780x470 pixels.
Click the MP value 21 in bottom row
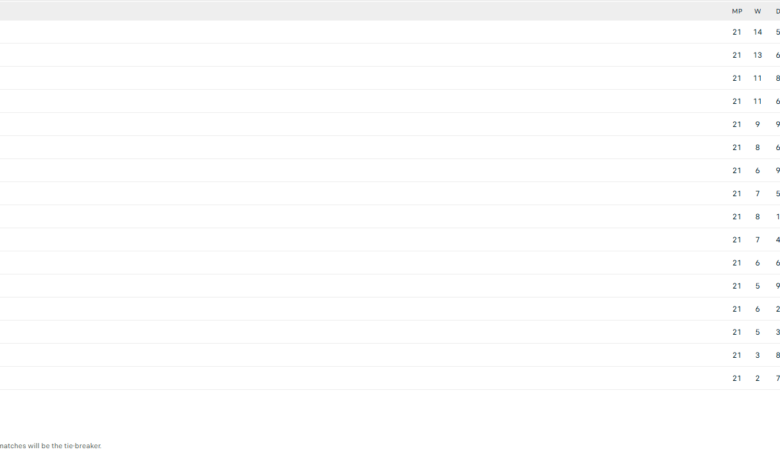click(737, 378)
